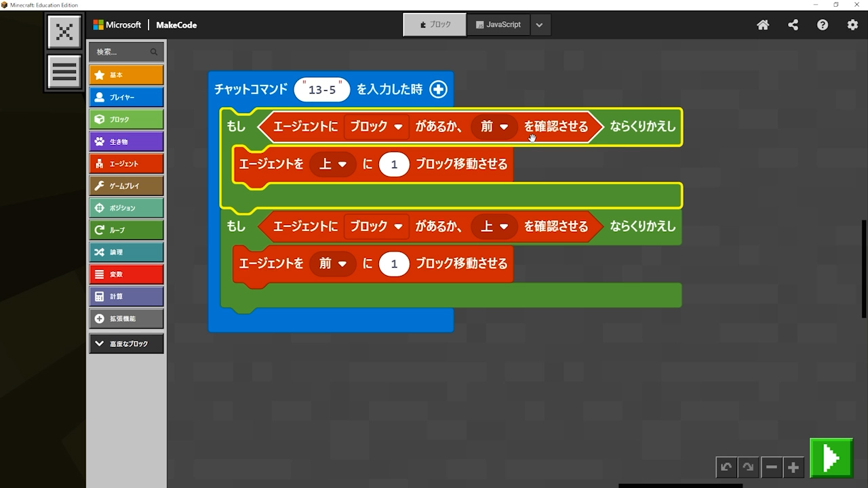Open the language dropdown next to JavaScript
Screen dimensions: 868x488
pos(539,25)
